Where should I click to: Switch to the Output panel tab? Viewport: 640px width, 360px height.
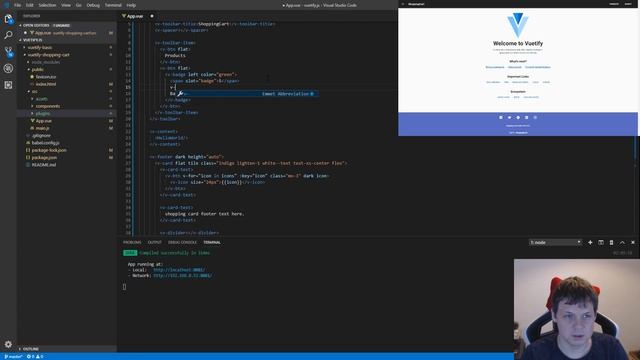click(x=155, y=242)
